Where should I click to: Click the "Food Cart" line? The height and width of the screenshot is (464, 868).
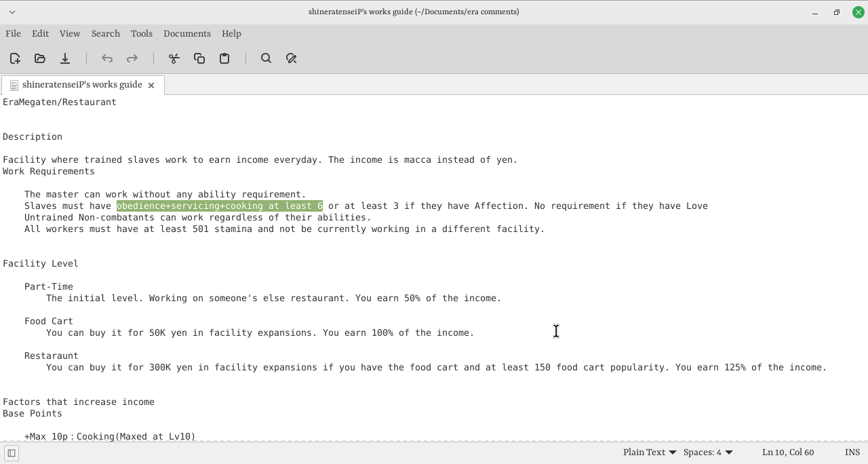pyautogui.click(x=49, y=321)
